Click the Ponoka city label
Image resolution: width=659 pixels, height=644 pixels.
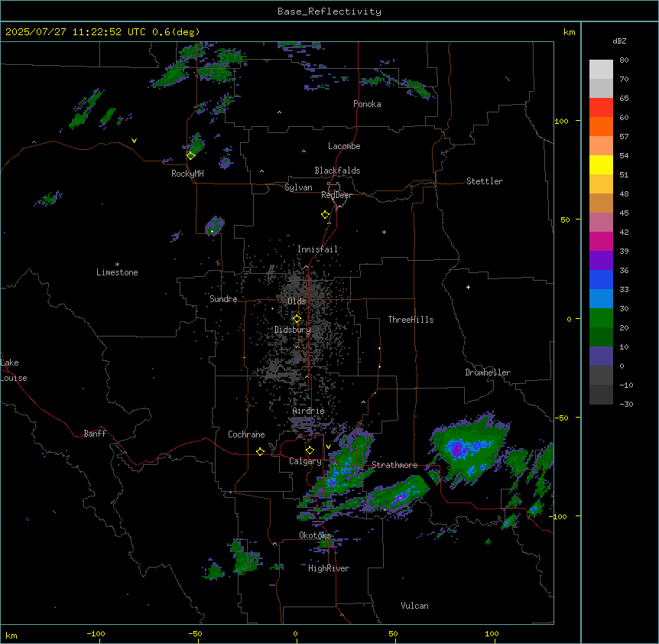click(x=367, y=104)
